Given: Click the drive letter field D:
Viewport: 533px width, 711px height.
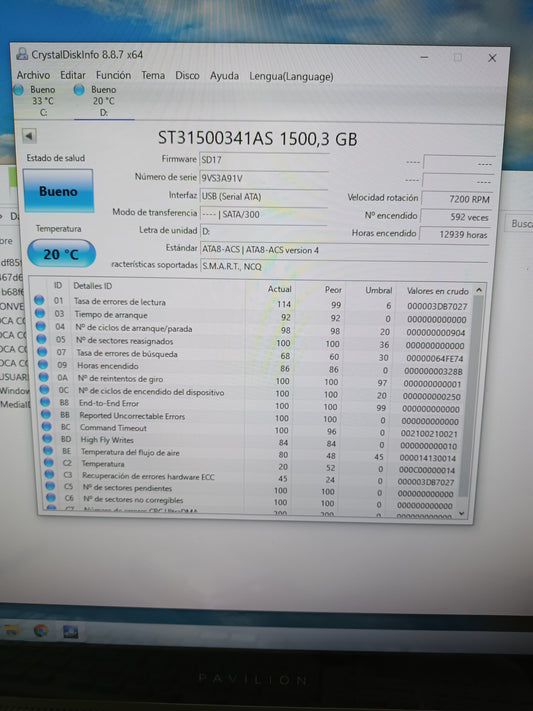Looking at the screenshot, I should click(x=263, y=231).
